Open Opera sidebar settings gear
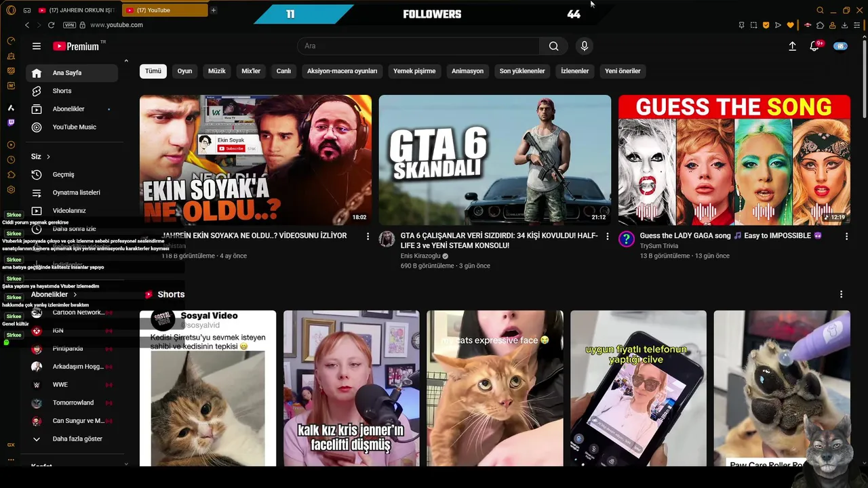Screen dimensions: 868x488 tap(11, 191)
